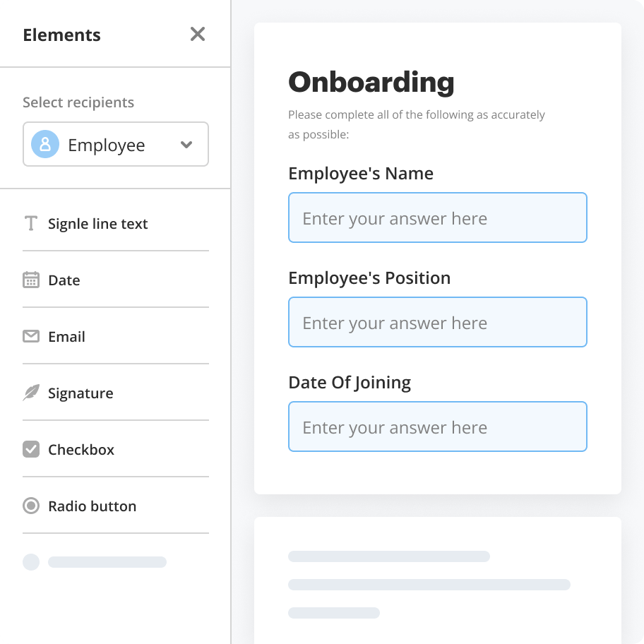Click the Date calendar icon
Viewport: 644px width, 644px height.
point(31,280)
